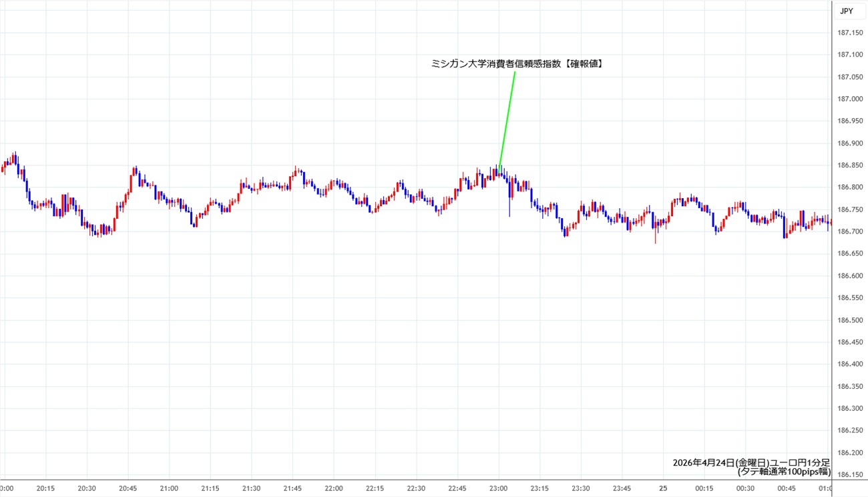The width and height of the screenshot is (868, 497).
Task: Select the 25 date marker on time axis
Action: (x=664, y=488)
